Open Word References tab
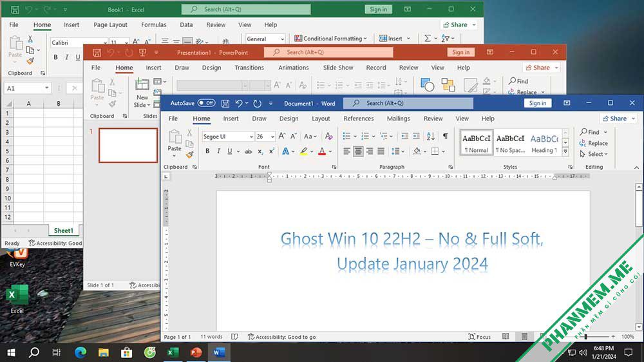Screen dimensions: 644x362 [359, 119]
